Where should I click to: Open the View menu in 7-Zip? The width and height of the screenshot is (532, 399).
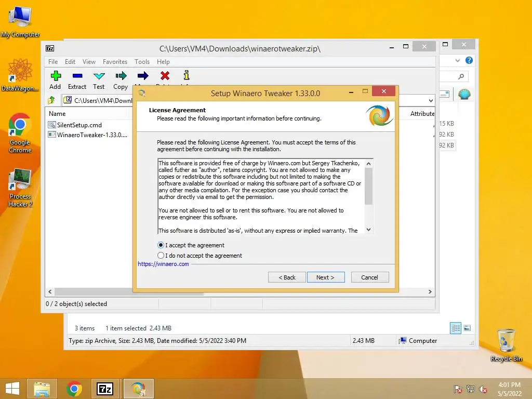pos(89,62)
